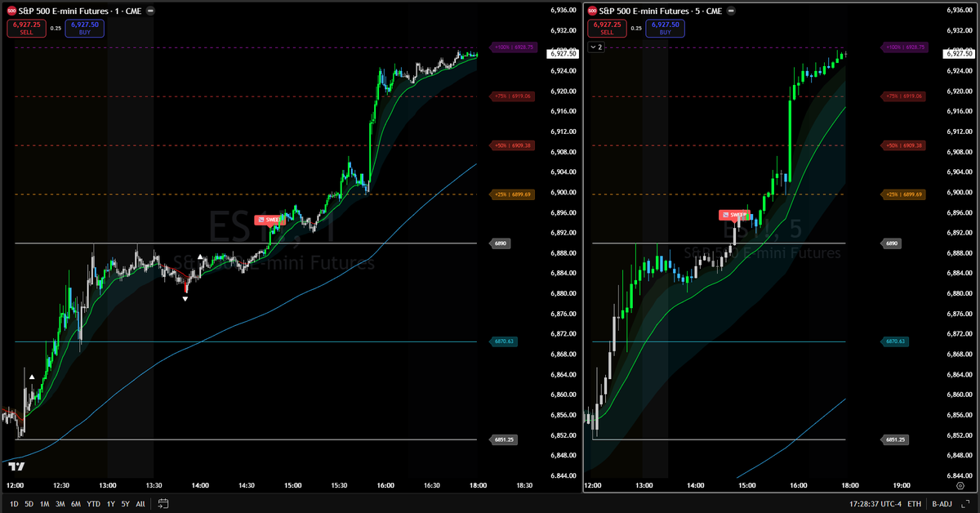Click the SELL 6,927.25 button in left chart
Image resolution: width=980 pixels, height=513 pixels.
click(x=26, y=28)
